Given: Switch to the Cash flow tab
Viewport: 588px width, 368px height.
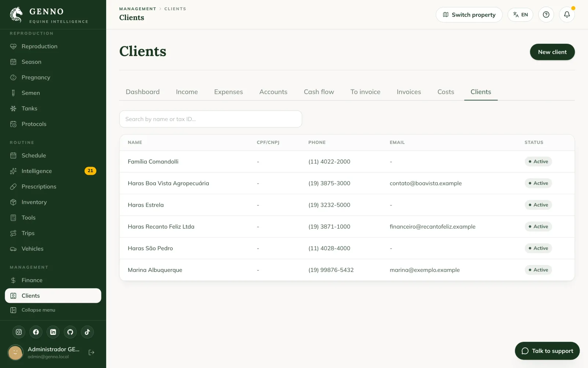Looking at the screenshot, I should 319,92.
